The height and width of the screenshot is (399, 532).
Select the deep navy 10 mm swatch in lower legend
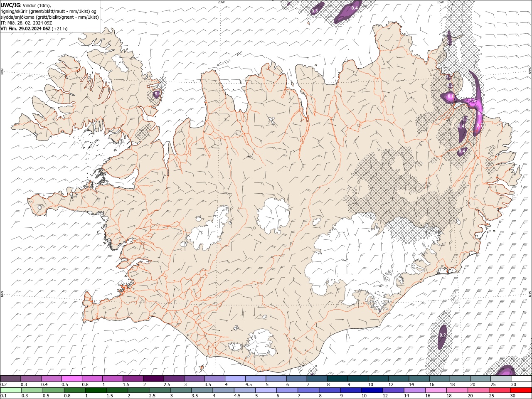coord(372,390)
